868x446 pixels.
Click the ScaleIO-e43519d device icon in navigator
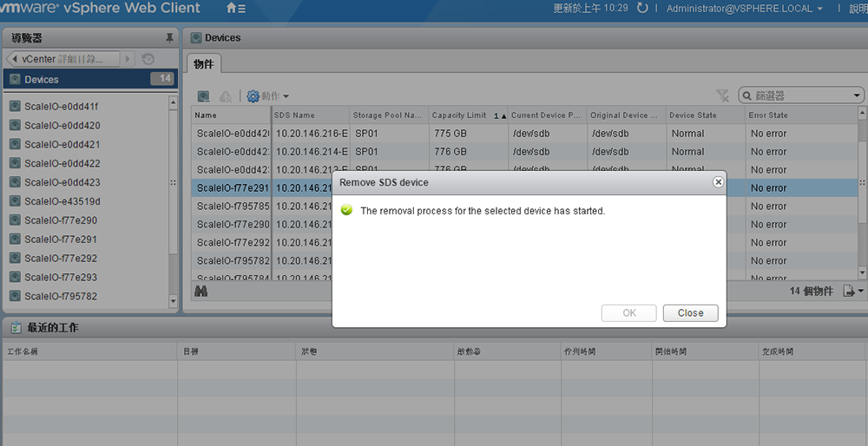click(15, 201)
